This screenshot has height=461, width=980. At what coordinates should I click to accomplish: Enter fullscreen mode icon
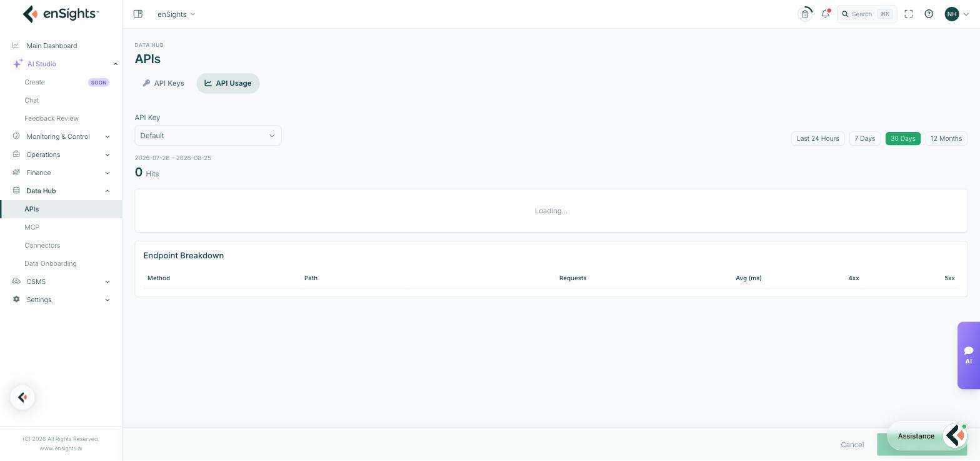click(x=909, y=14)
